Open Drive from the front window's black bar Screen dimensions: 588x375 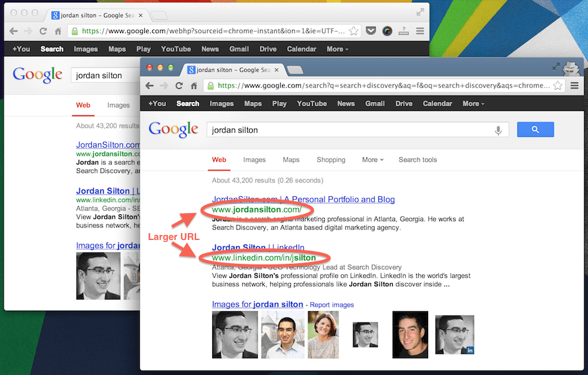coord(403,104)
